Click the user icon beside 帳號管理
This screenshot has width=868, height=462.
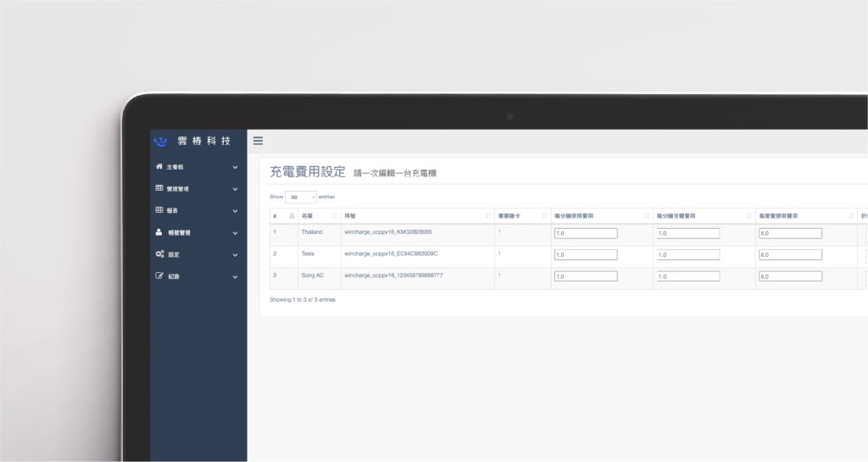[159, 231]
